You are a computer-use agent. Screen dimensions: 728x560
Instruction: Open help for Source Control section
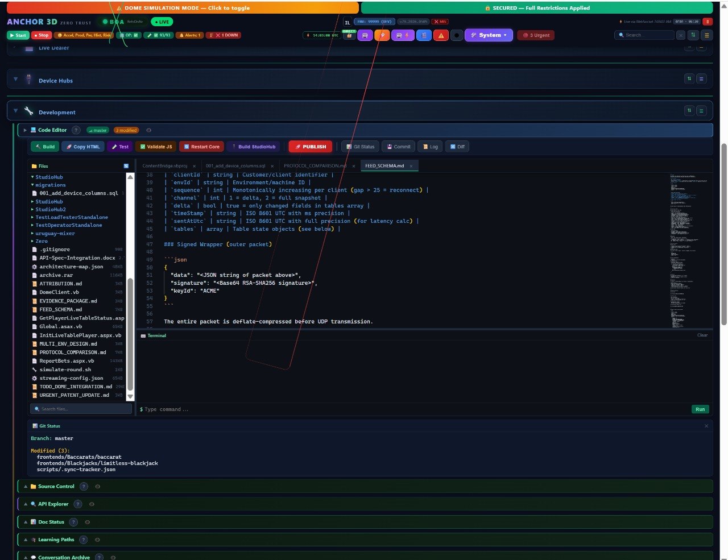click(x=84, y=487)
